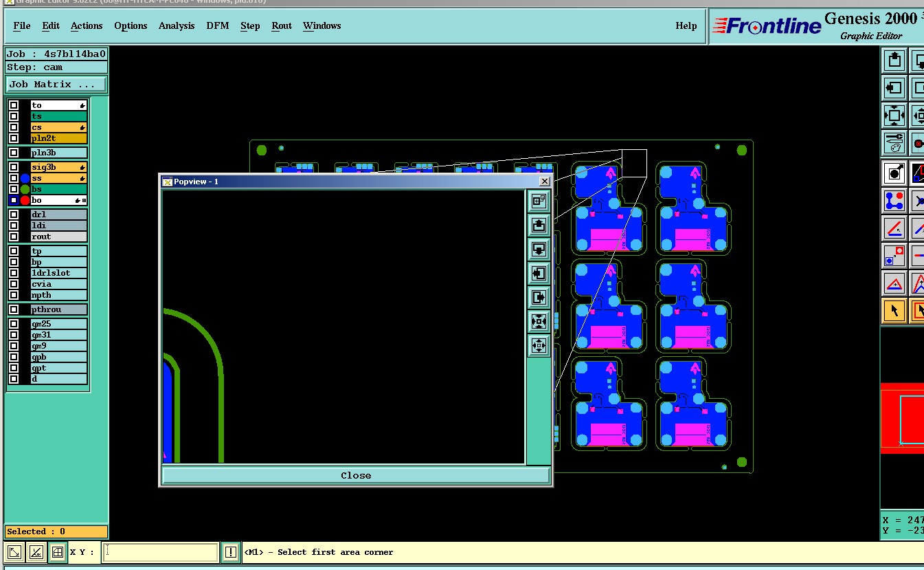Select the red triangle tool icon
Image resolution: width=924 pixels, height=570 pixels.
pyautogui.click(x=894, y=283)
